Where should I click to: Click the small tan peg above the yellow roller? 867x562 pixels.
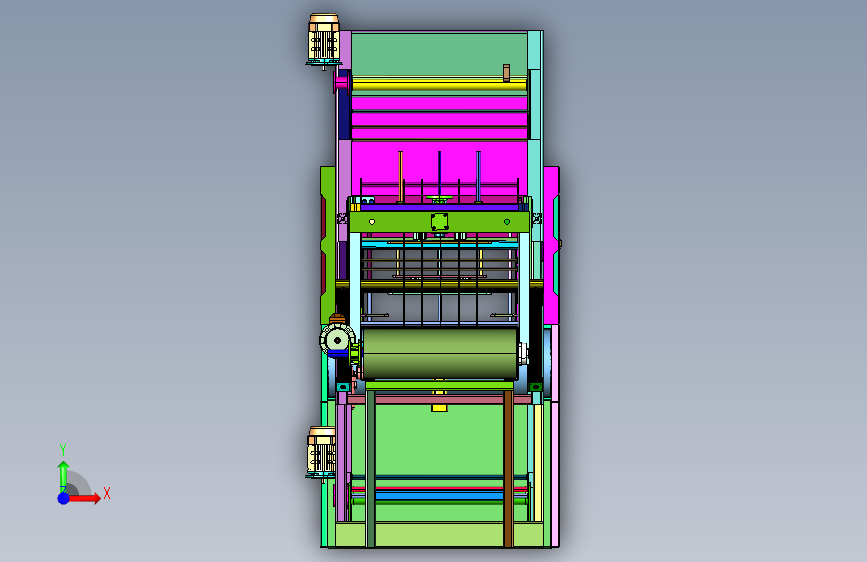tap(506, 72)
